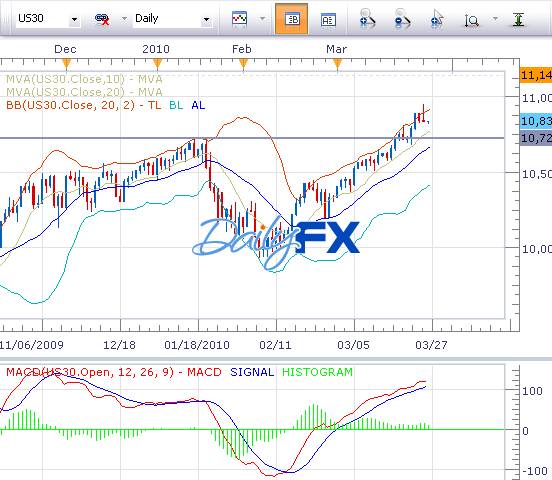Expand the chart type dropdown arrow
The image size is (552, 480).
pos(262,18)
